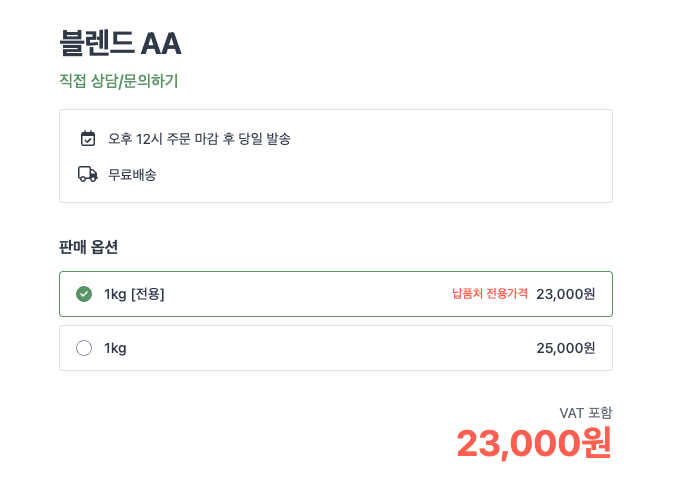Image resolution: width=685 pixels, height=483 pixels.
Task: Choose the 25,000원 1kg option row
Action: coord(336,348)
